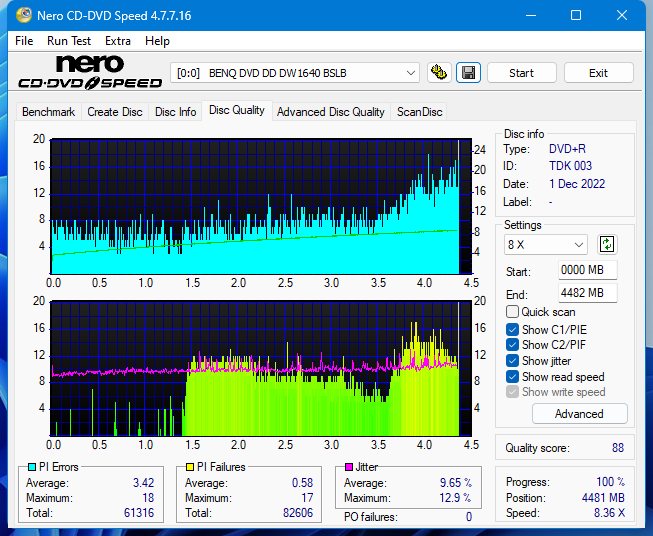Click the Nero CD-DVD Speed title bar icon
This screenshot has width=653, height=536.
pos(24,15)
